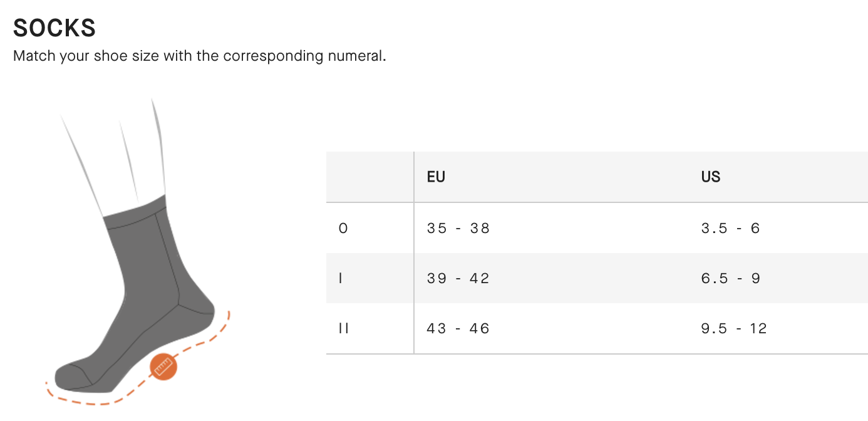
Task: Click the darker toe area of the sock
Action: tap(68, 376)
